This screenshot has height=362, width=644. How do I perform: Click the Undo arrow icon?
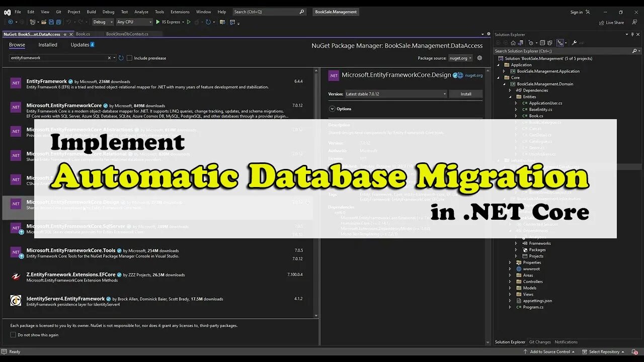(68, 22)
